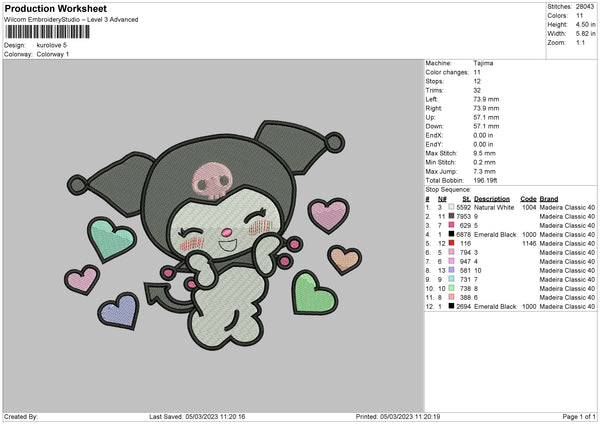Select the zoom value 1:1
Screen dimensions: 600x424
[580, 42]
